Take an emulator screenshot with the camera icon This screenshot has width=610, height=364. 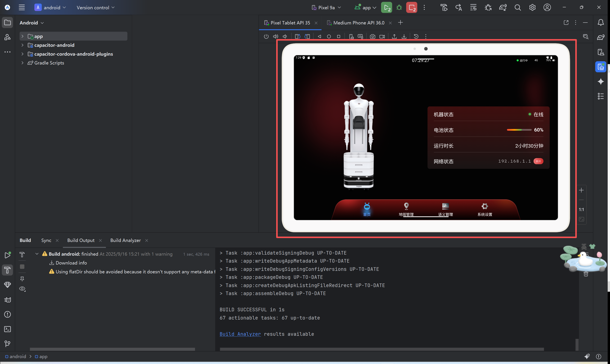(x=372, y=36)
